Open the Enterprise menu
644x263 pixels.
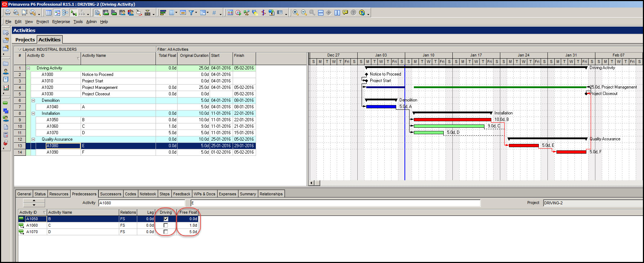[x=61, y=22]
